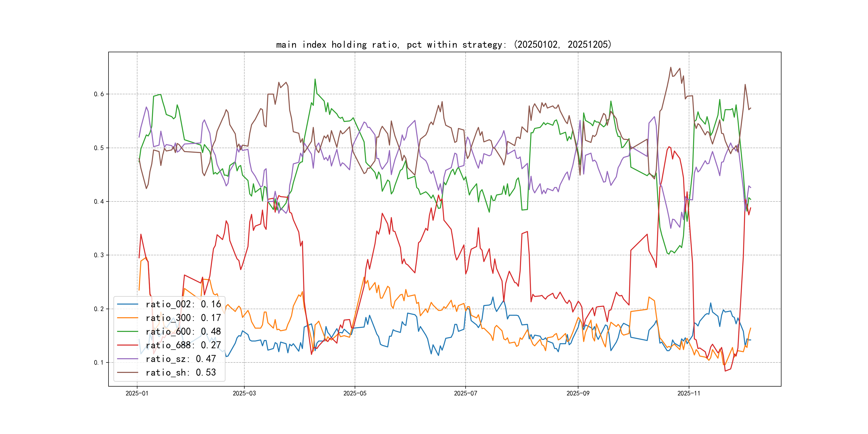This screenshot has width=868, height=434.
Task: Click the 2025-01 x-axis tick label
Action: [x=137, y=393]
